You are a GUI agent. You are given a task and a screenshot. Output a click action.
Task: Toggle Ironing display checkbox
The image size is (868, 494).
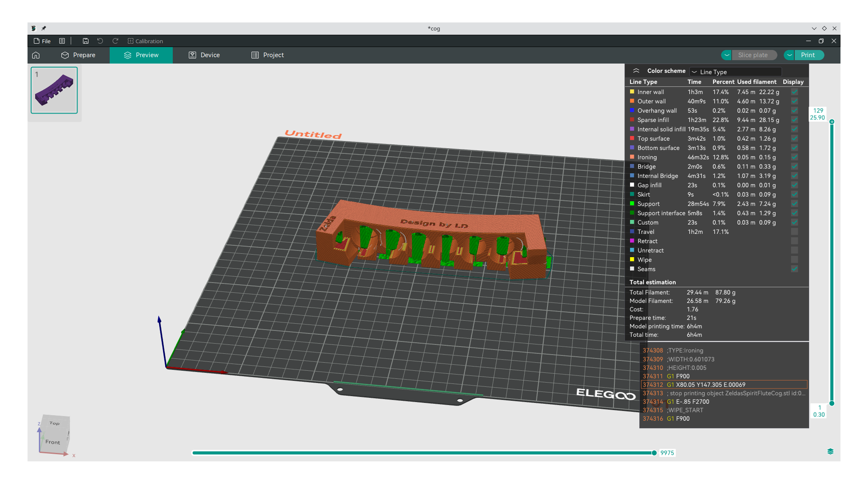[x=794, y=157]
